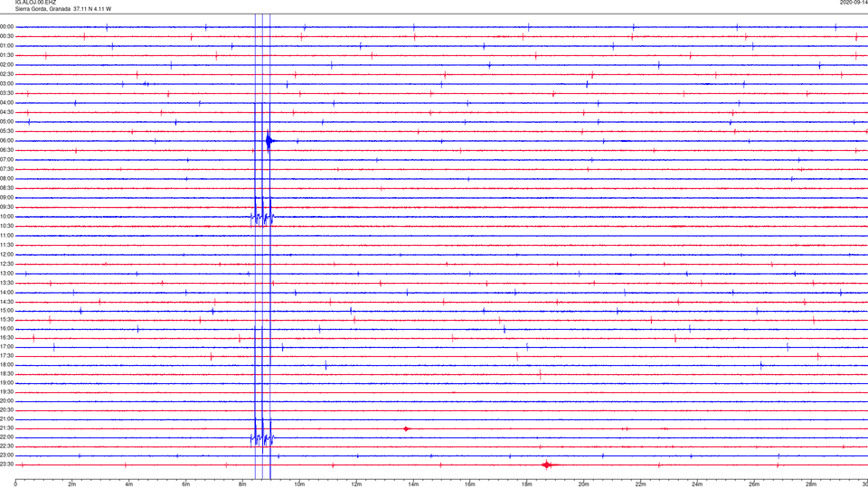Click the small red event on 21:30 trace
868x488 pixels.
tap(406, 428)
